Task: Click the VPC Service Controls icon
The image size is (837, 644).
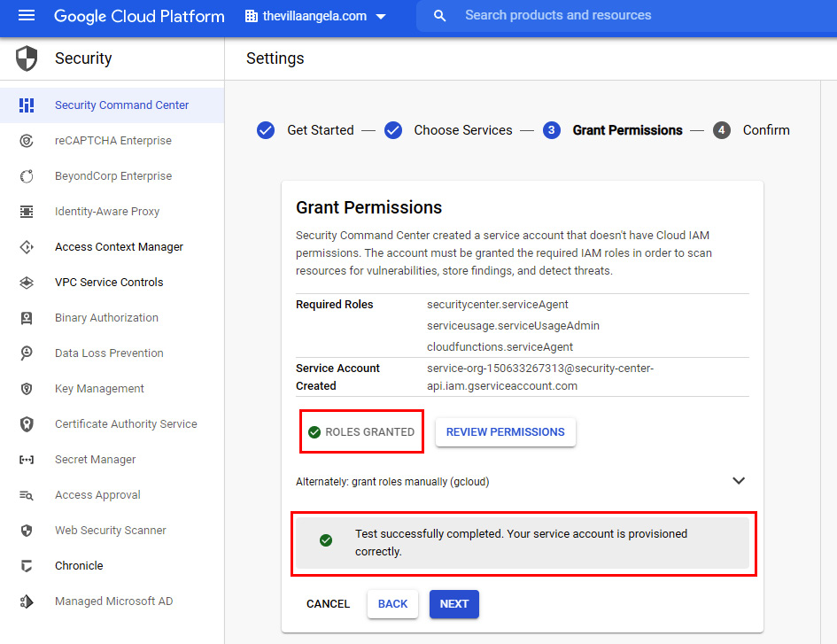Action: [x=27, y=283]
